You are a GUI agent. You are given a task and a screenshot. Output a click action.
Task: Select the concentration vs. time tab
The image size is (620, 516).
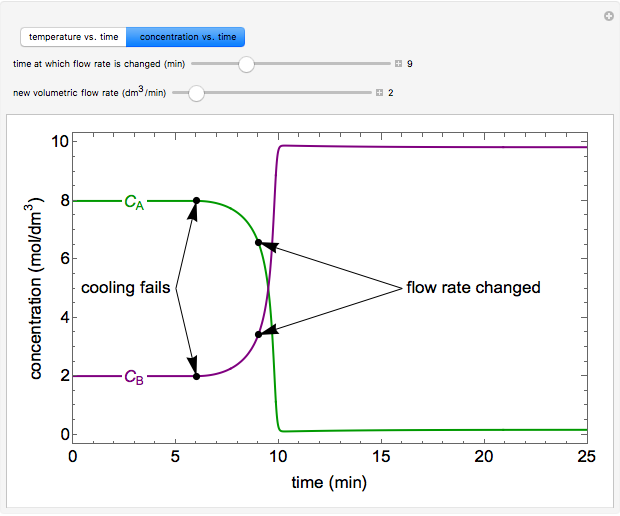[185, 37]
